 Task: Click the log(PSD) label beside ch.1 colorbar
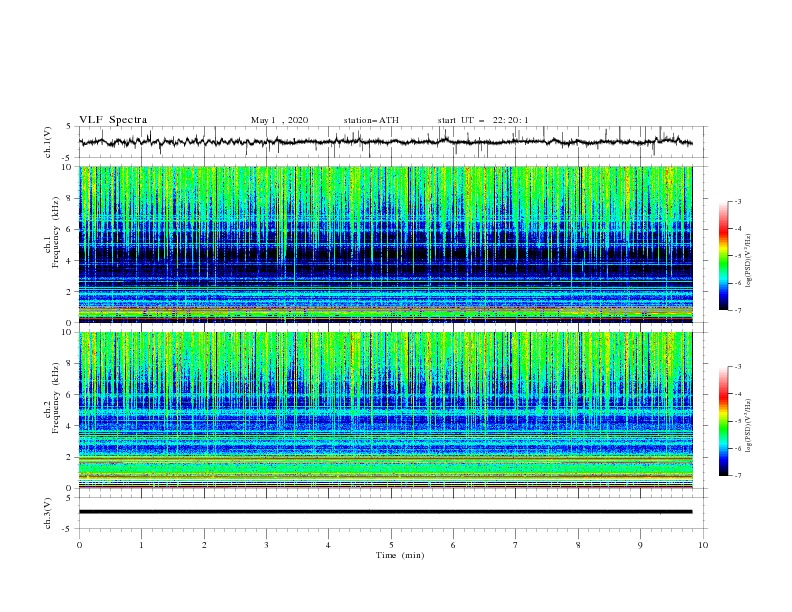(748, 261)
